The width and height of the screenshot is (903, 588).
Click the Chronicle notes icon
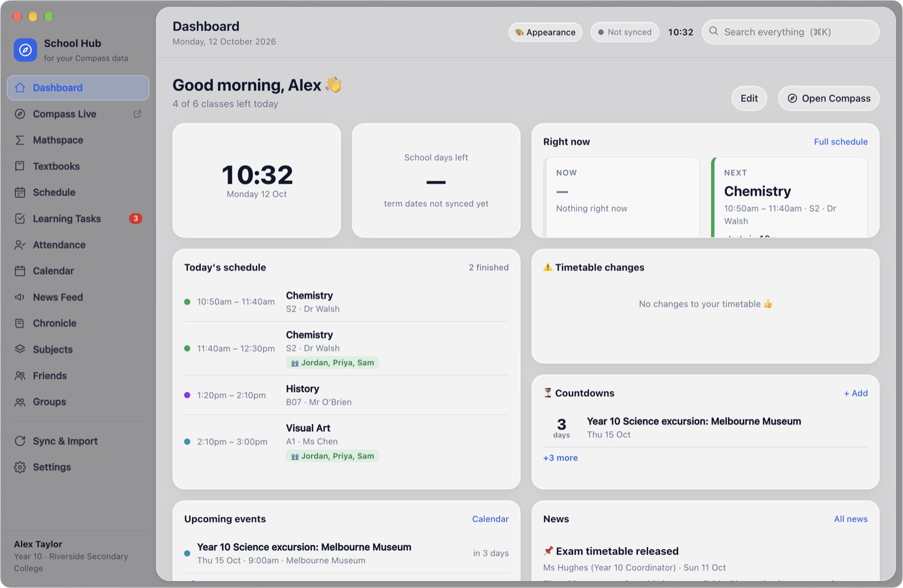(x=20, y=323)
